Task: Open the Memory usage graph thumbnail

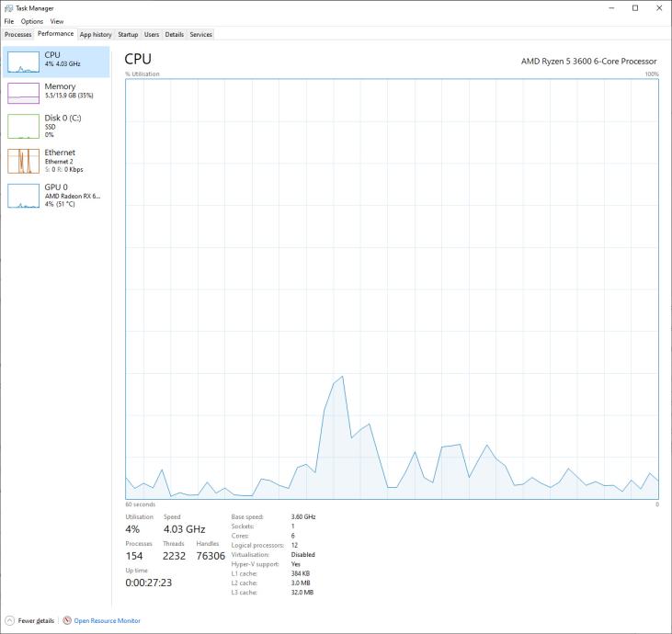Action: click(x=23, y=94)
